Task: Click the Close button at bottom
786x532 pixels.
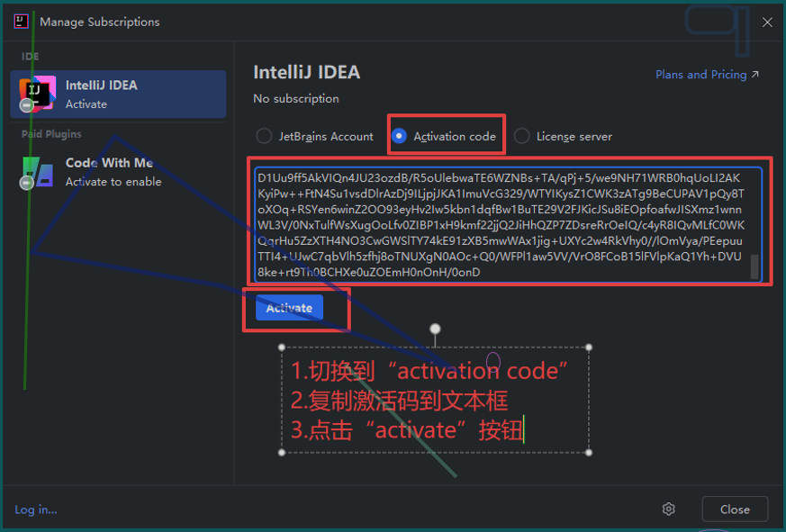Action: (735, 509)
